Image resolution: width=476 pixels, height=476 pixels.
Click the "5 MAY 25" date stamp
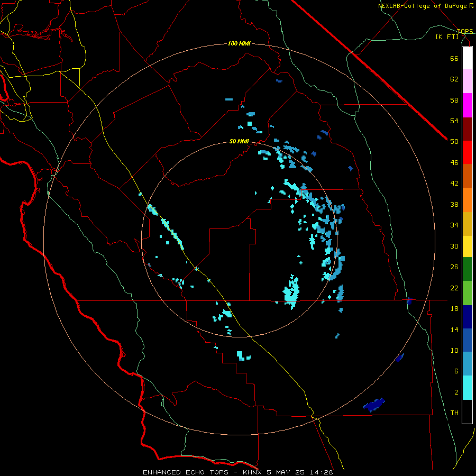coord(286,472)
